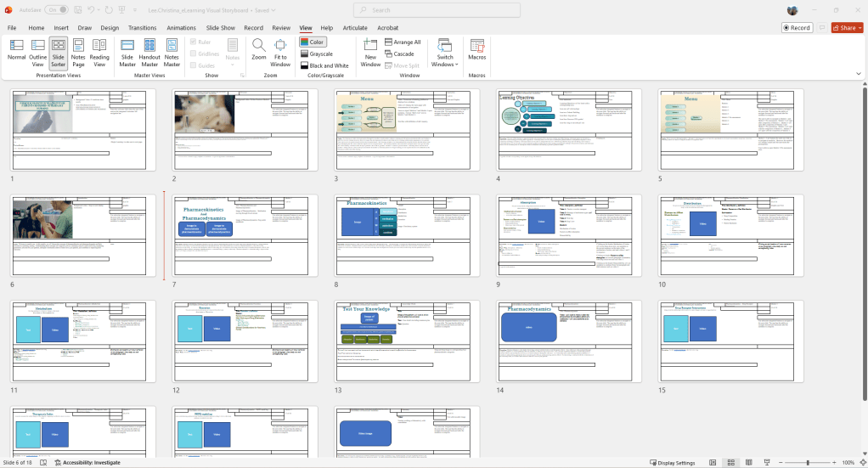Click the user account avatar
The image size is (868, 468).
click(x=792, y=10)
